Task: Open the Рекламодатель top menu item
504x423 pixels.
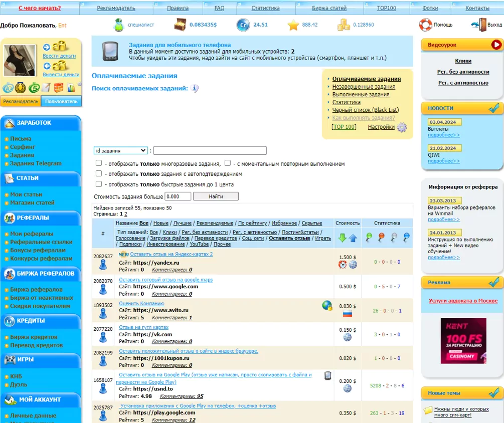Action: pos(116,8)
